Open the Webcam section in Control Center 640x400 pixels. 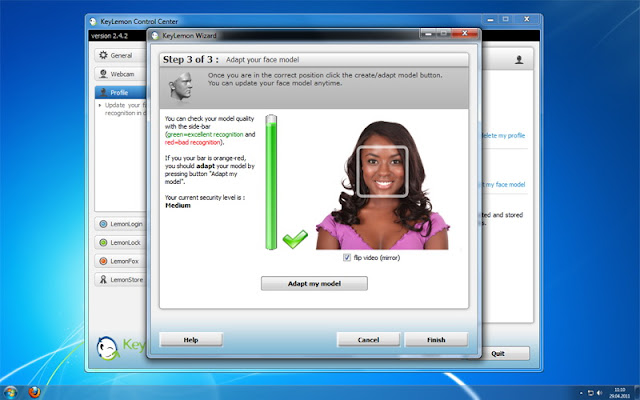(120, 74)
